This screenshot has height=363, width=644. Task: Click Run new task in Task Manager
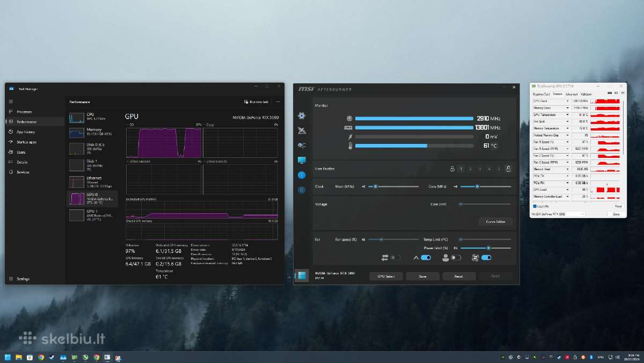(256, 101)
